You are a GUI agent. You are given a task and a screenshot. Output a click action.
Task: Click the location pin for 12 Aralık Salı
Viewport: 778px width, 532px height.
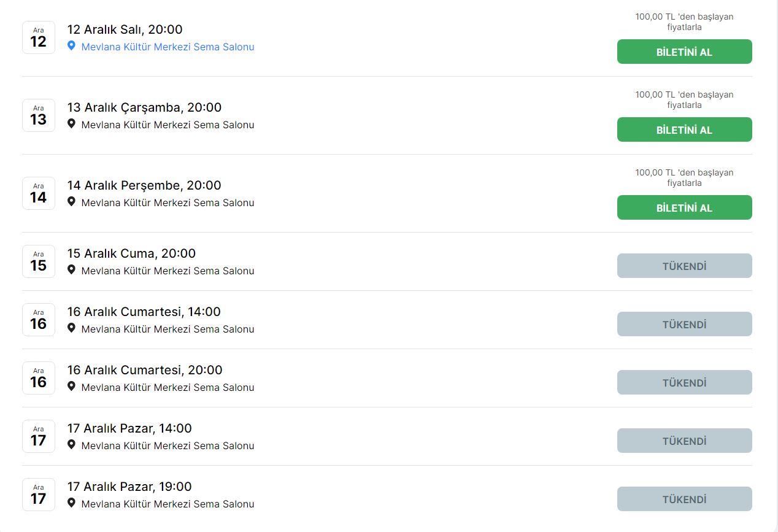click(71, 46)
